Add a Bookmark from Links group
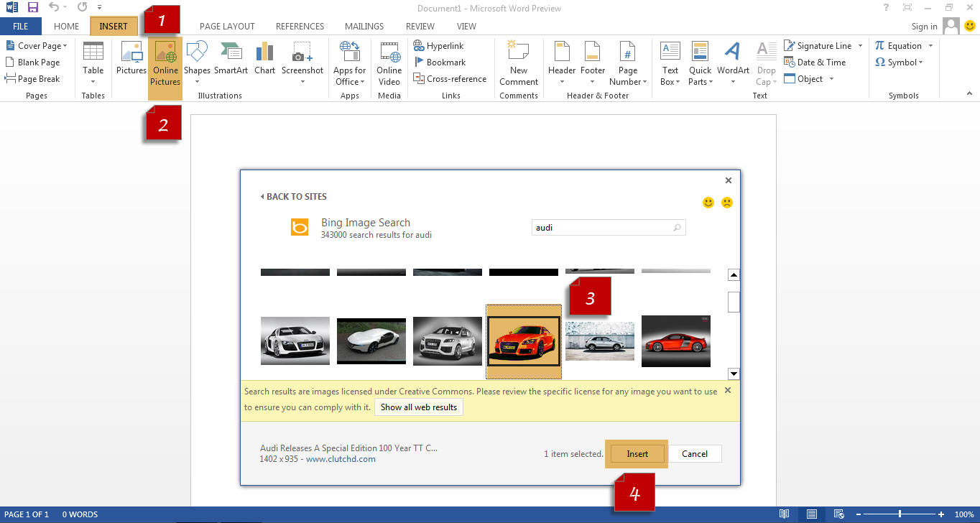The width and height of the screenshot is (980, 523). point(440,62)
